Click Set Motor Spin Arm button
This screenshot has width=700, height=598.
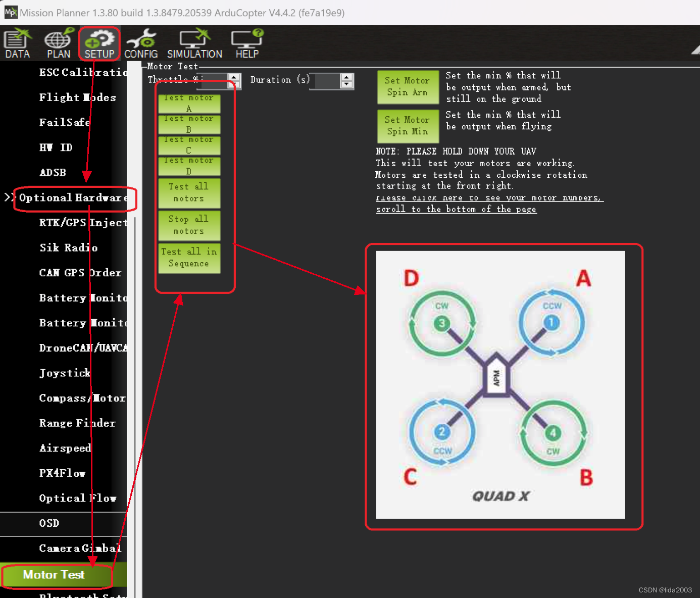[408, 87]
